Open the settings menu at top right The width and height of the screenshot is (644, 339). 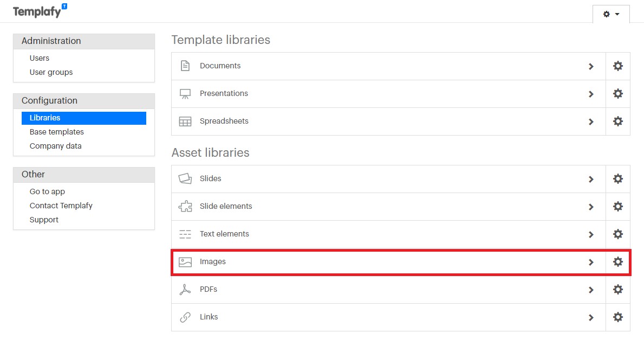coord(610,14)
